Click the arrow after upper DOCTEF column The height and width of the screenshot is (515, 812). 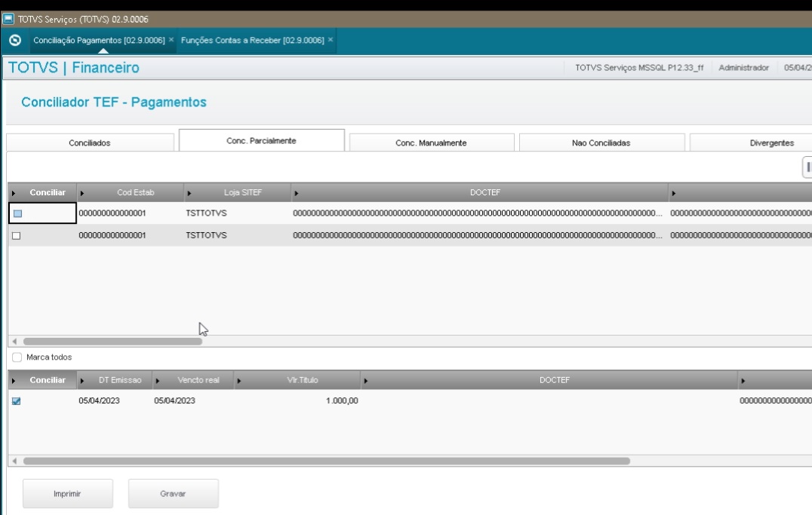pos(674,193)
